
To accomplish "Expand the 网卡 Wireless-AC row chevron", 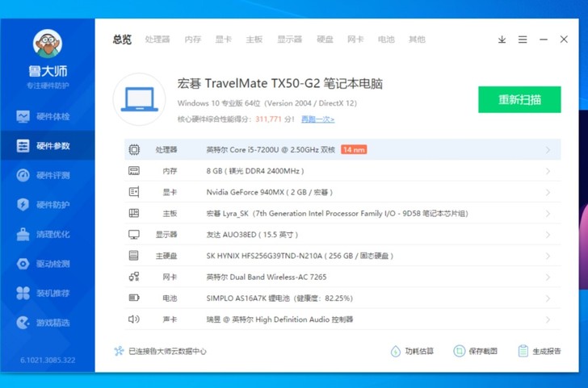I will [x=548, y=277].
